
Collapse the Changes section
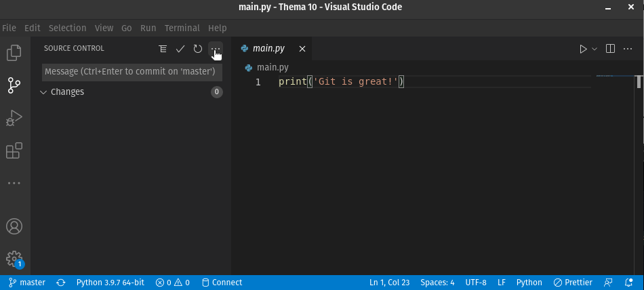coord(44,92)
